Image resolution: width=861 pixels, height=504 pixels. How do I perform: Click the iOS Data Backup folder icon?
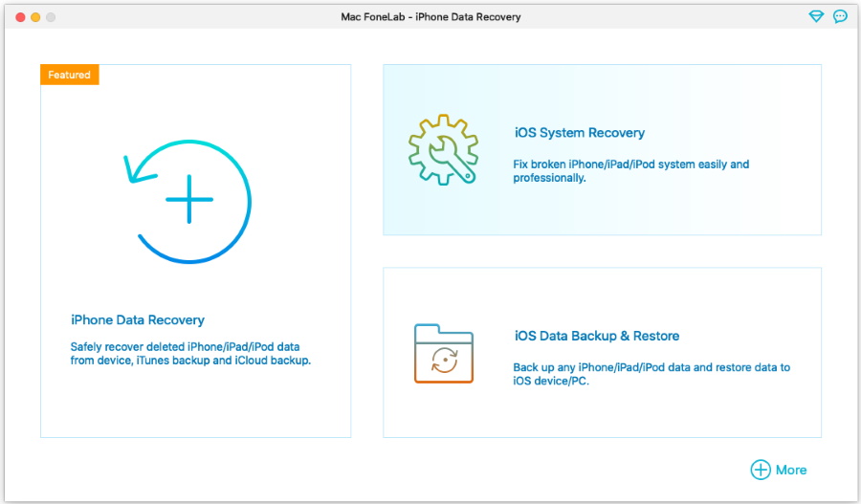(x=444, y=354)
